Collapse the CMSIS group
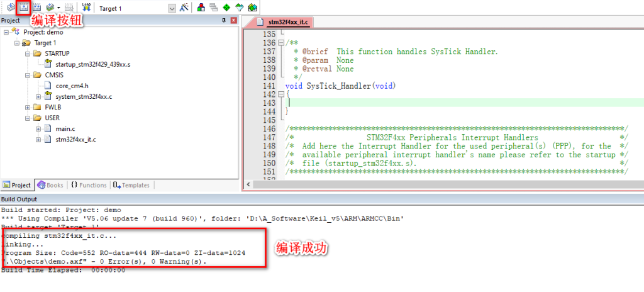 (28, 76)
